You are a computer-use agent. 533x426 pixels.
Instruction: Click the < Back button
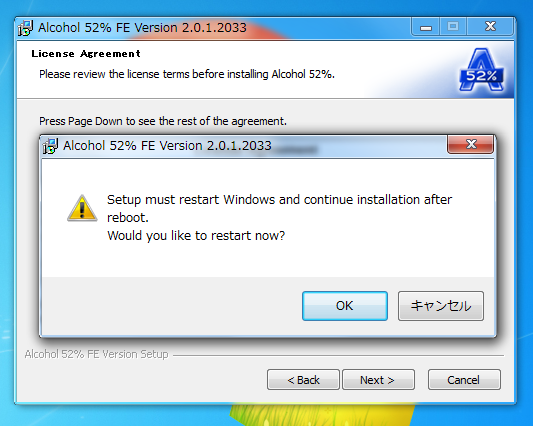pyautogui.click(x=303, y=379)
